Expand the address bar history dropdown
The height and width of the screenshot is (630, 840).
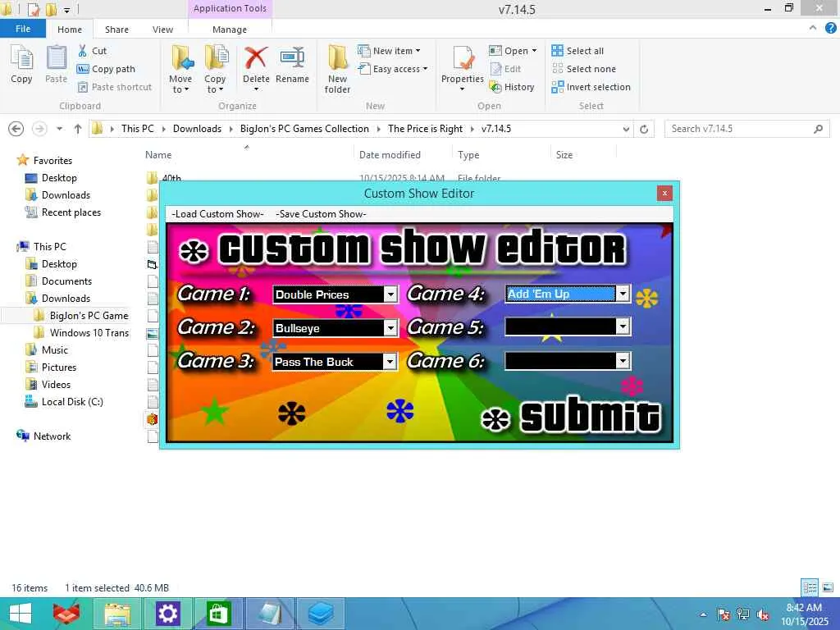click(x=626, y=129)
